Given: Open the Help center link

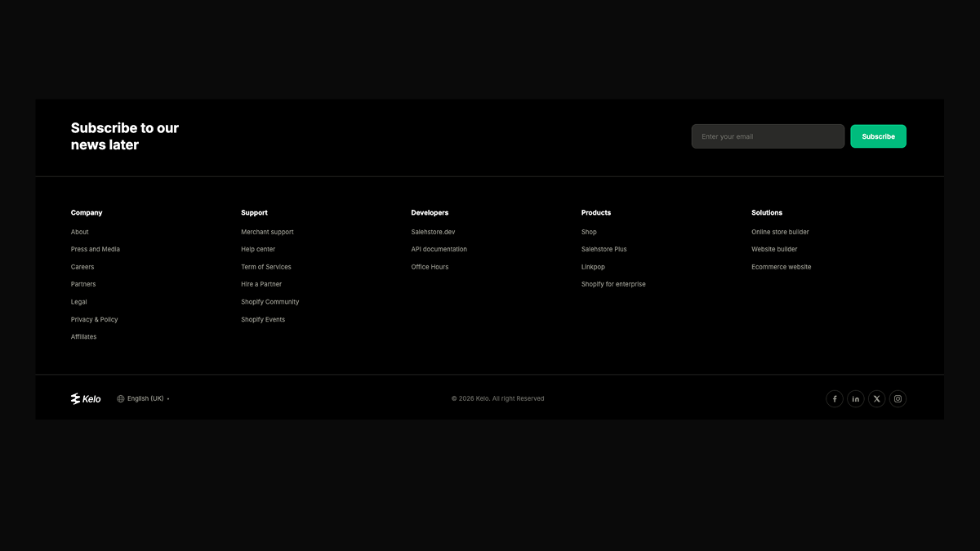Looking at the screenshot, I should pyautogui.click(x=258, y=249).
